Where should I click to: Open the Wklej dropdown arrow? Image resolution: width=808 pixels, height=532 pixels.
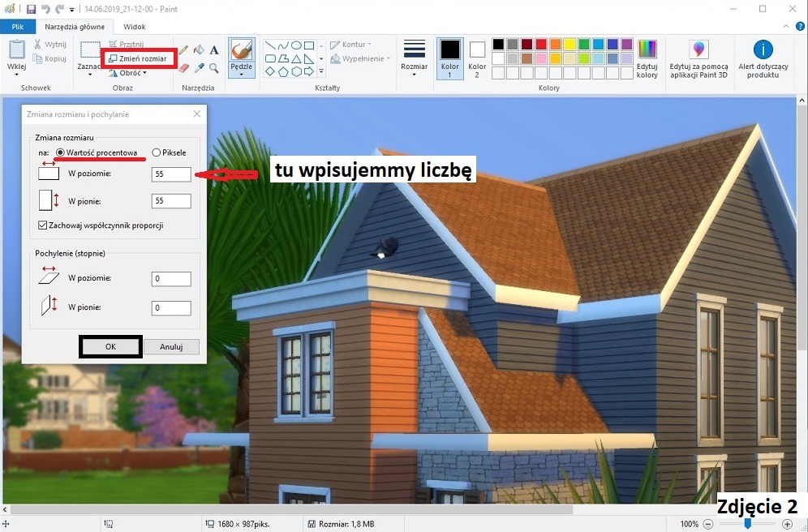point(16,75)
